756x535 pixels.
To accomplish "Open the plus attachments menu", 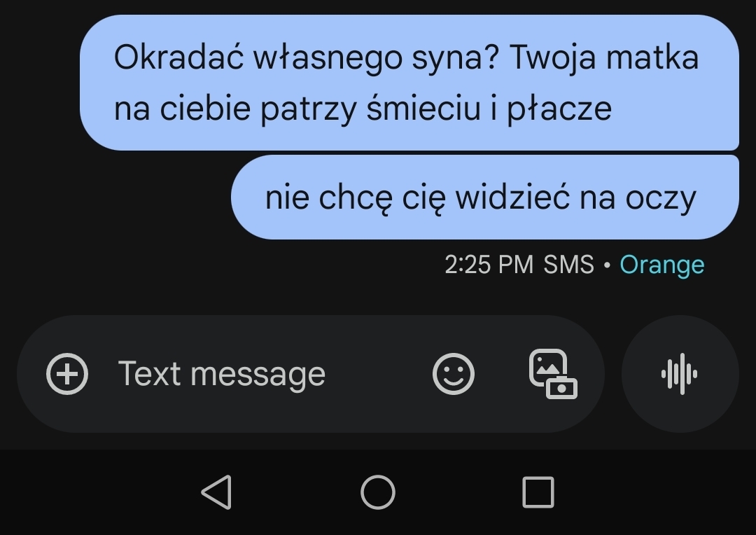I will point(67,374).
